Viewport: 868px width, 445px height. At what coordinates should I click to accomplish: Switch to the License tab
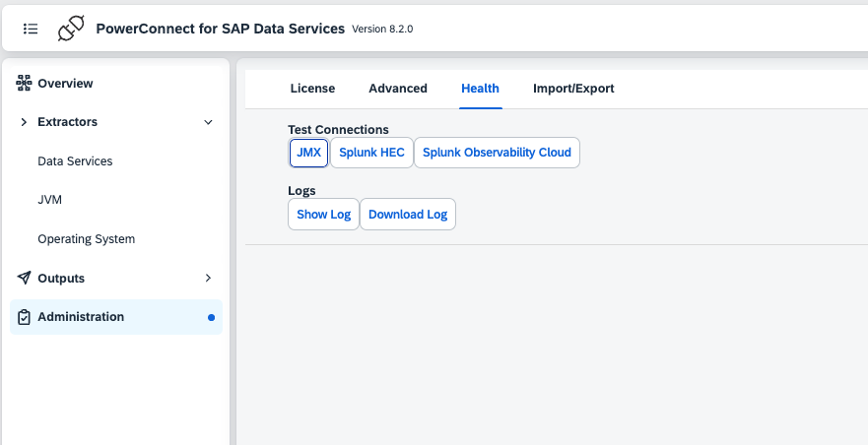point(312,89)
